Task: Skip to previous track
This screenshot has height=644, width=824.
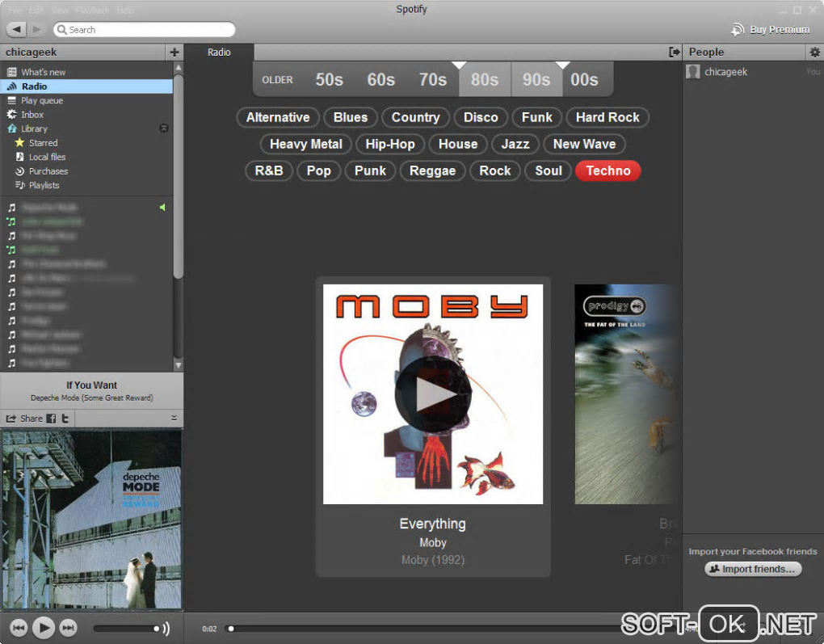Action: (x=19, y=627)
